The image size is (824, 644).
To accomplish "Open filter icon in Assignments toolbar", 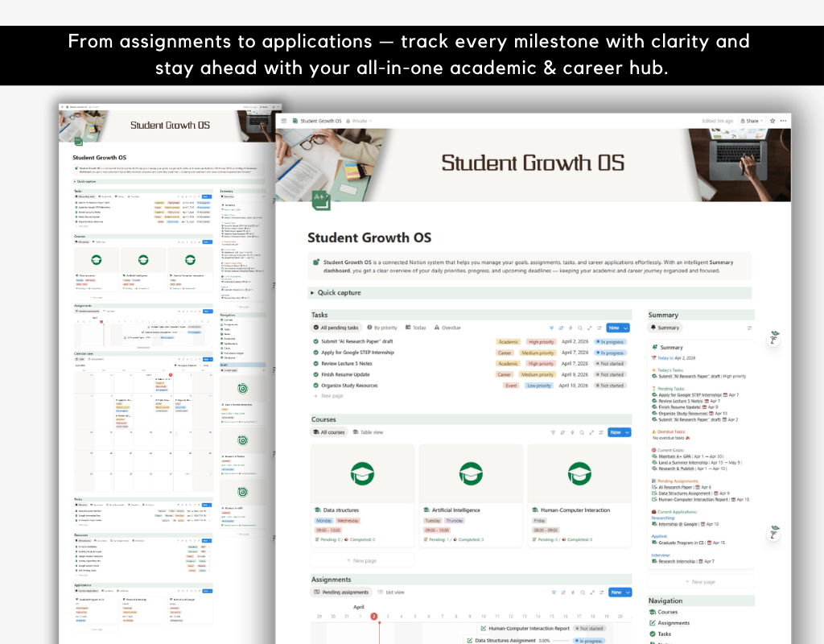I will [x=554, y=592].
